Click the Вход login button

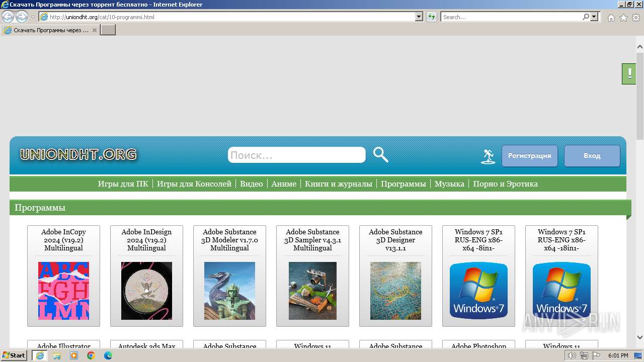[592, 156]
